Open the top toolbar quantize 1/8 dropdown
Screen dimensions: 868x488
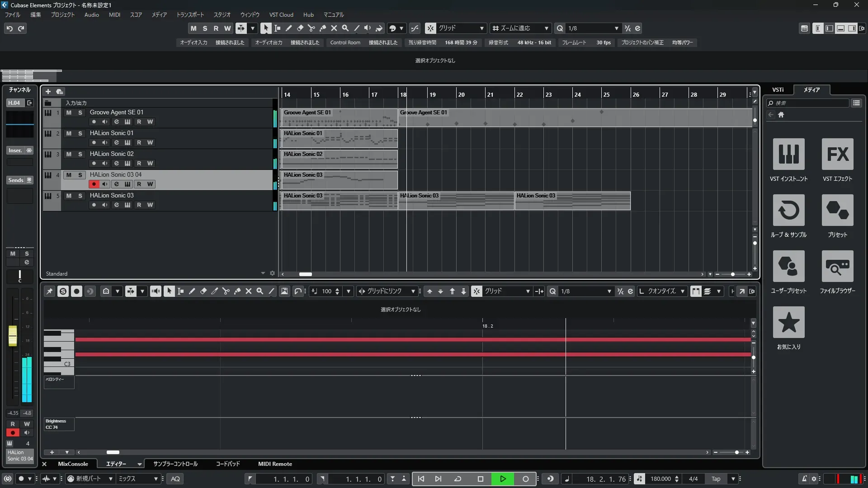[x=616, y=28]
